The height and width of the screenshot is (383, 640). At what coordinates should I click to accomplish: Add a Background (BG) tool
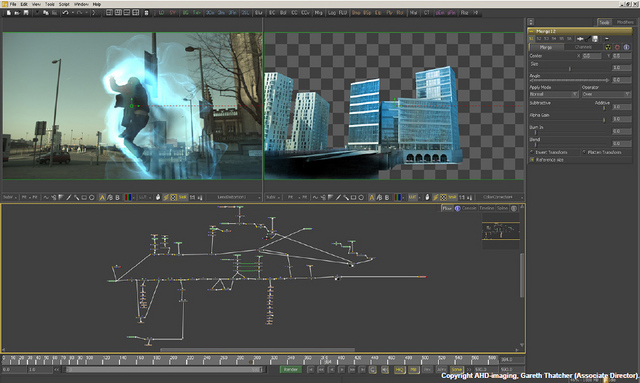[185, 13]
